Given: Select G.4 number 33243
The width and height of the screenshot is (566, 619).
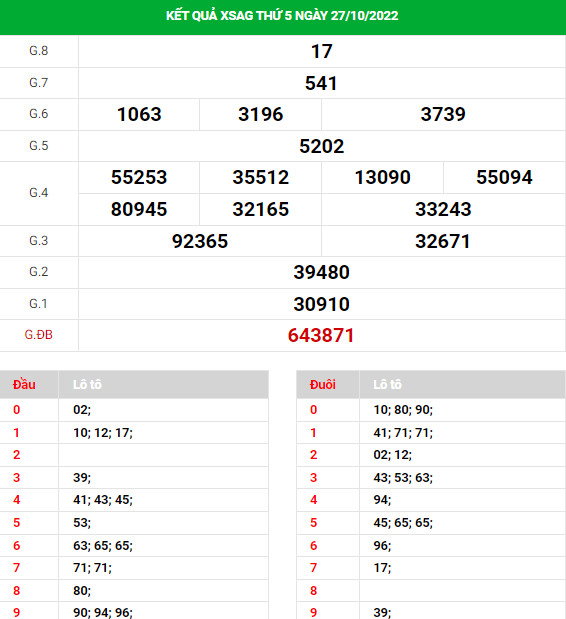Looking at the screenshot, I should tap(443, 209).
